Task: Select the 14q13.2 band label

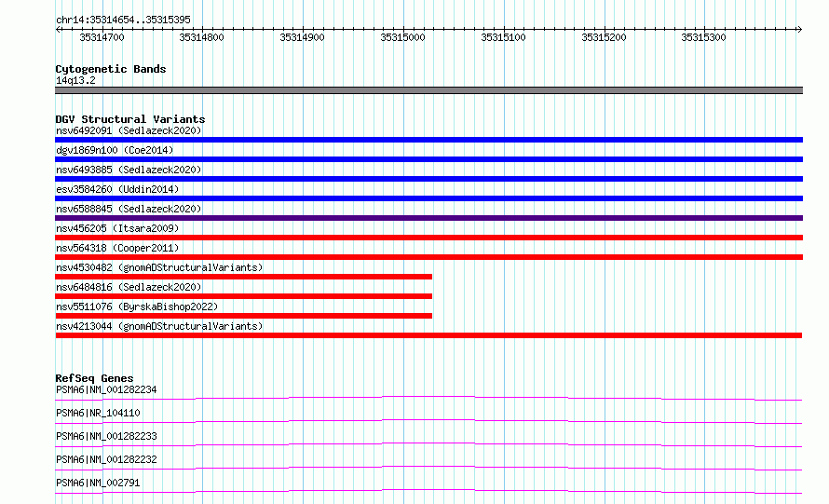Action: click(75, 80)
